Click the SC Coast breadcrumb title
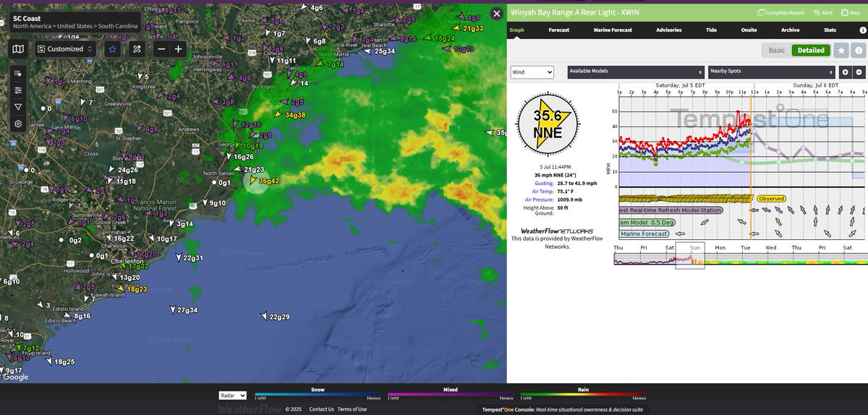 tap(27, 17)
